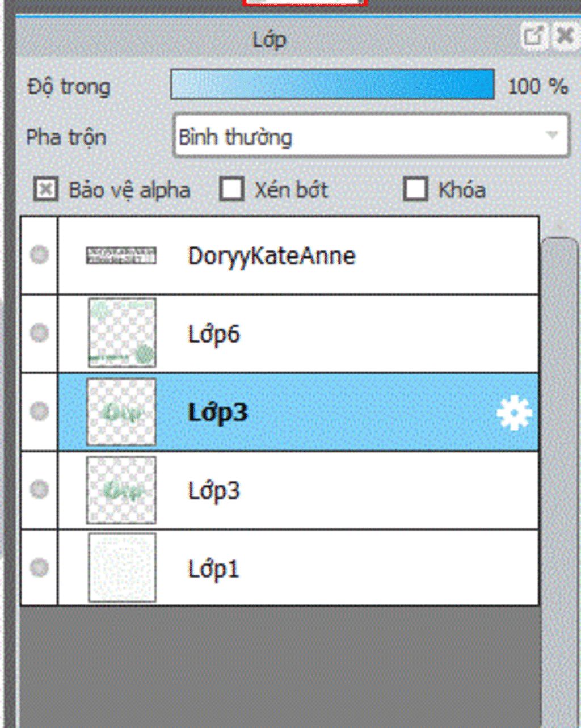The image size is (581, 728).
Task: Toggle visibility dot of DoryyKateAnne layer
Action: [x=39, y=255]
